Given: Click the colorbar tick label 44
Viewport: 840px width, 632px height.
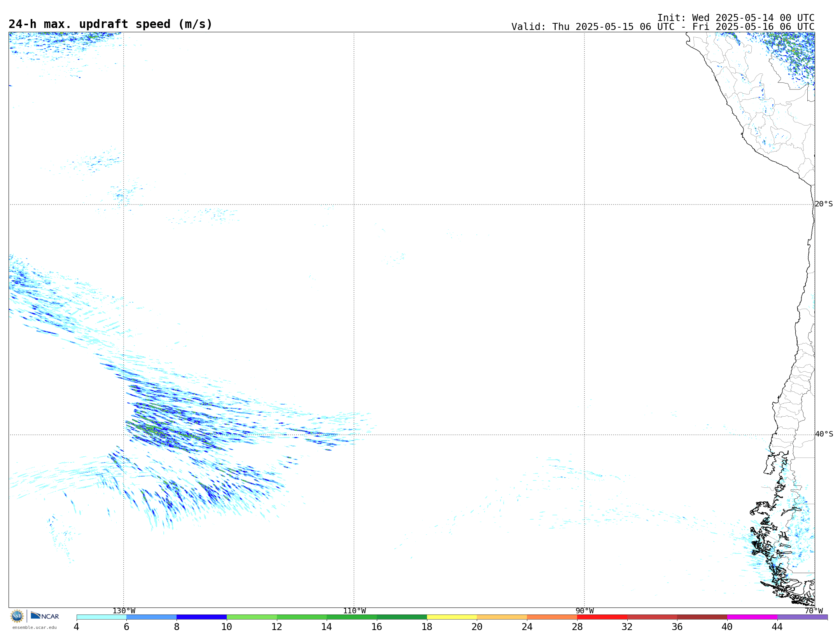Looking at the screenshot, I should point(777,627).
